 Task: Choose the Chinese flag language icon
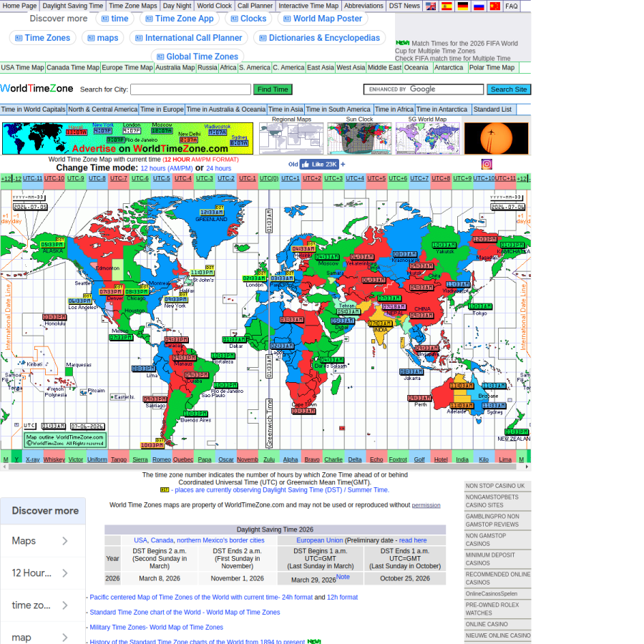[x=495, y=6]
